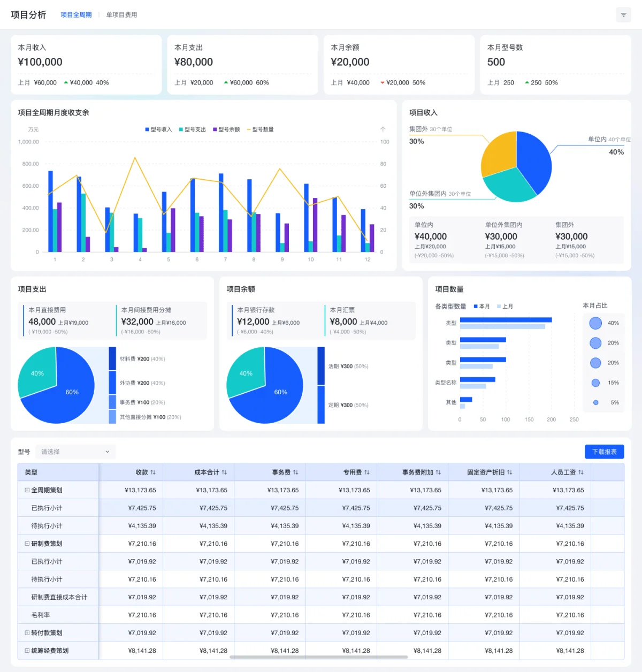Sort by 事务费附加 column icon

point(438,472)
